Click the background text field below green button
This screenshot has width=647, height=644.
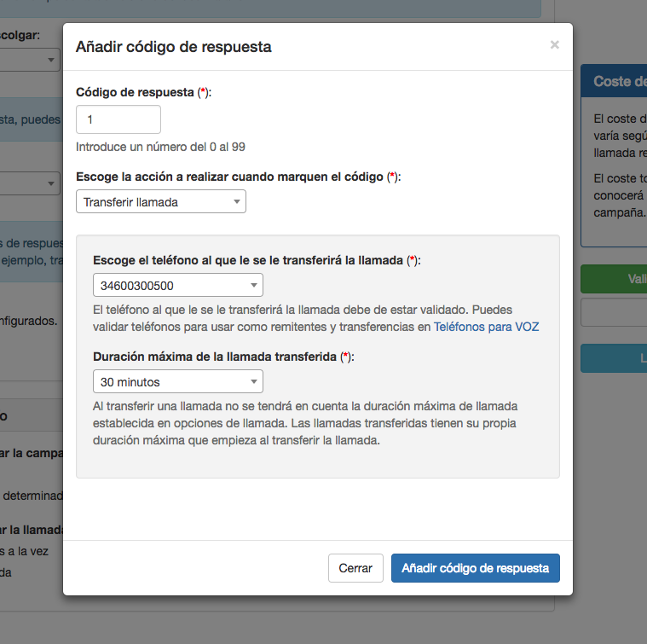[x=613, y=313]
